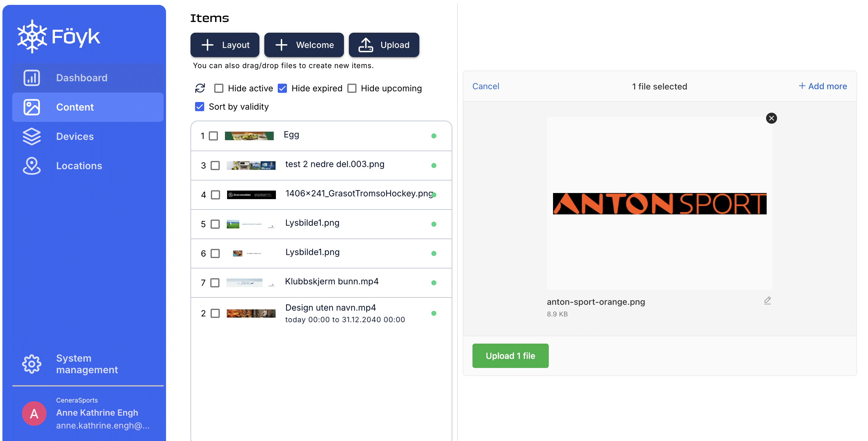Viewport: 868px width, 441px height.
Task: Click the Anton Sport preview image
Action: (660, 204)
